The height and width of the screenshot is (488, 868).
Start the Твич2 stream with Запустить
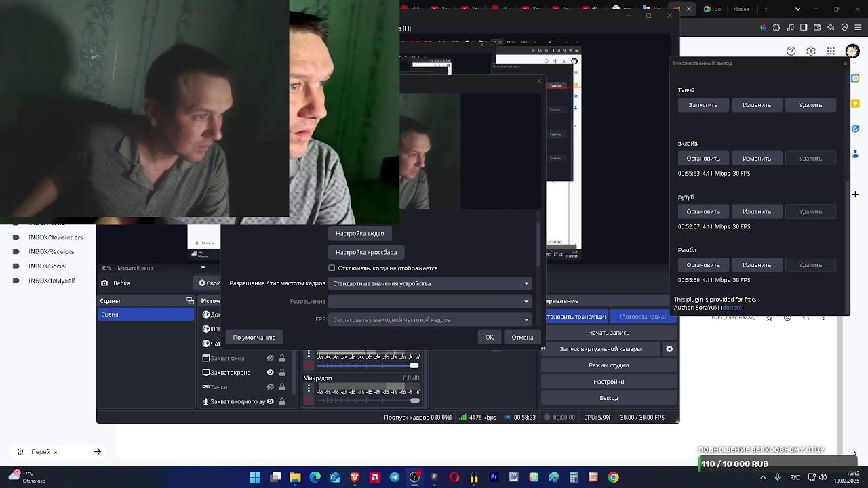tap(703, 105)
